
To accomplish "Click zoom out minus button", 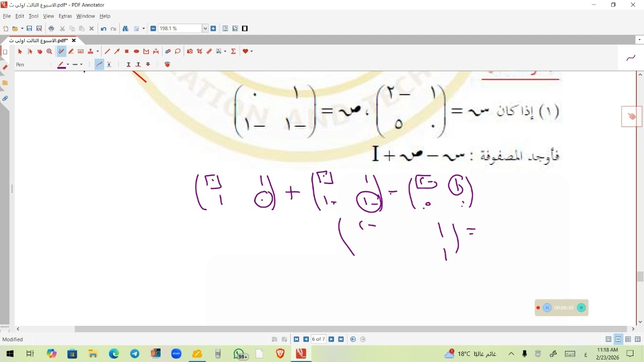I will [x=153, y=29].
